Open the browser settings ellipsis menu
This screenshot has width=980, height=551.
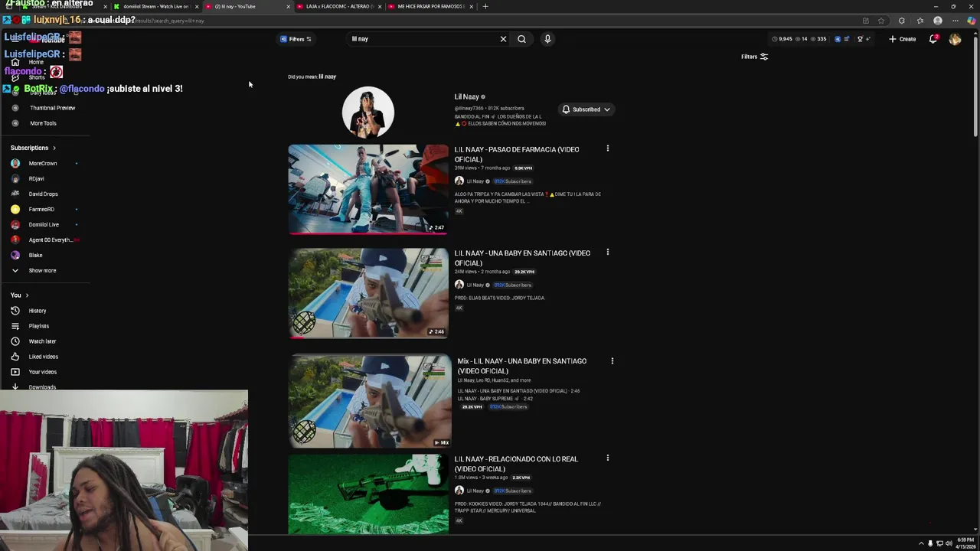pyautogui.click(x=955, y=21)
